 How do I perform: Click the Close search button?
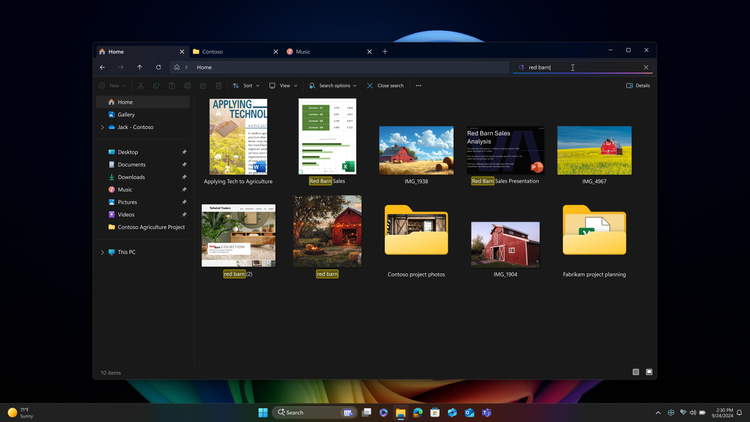point(385,86)
